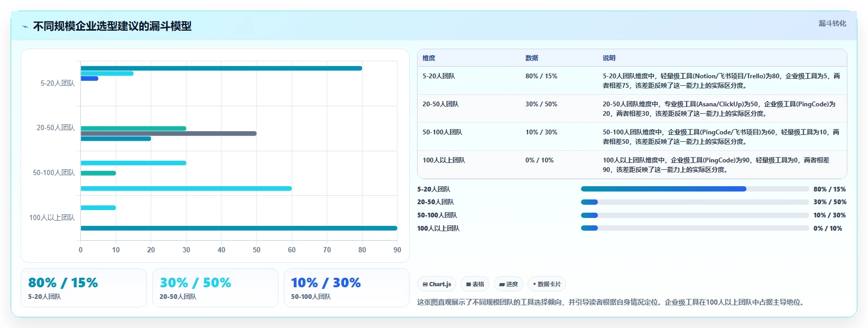
Task: Open the 80% / 15% stat card
Action: pos(84,288)
